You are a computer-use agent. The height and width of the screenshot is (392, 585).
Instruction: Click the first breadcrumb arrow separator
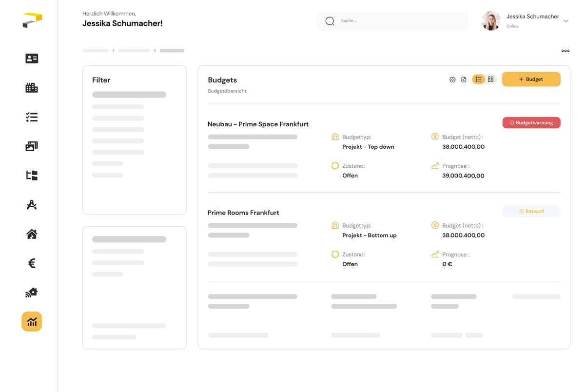click(113, 51)
